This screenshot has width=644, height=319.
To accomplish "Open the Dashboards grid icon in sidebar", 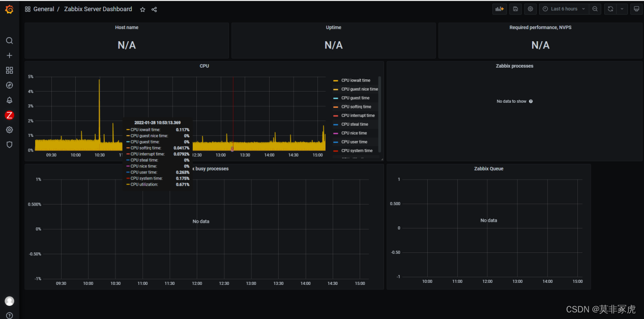I will point(9,70).
